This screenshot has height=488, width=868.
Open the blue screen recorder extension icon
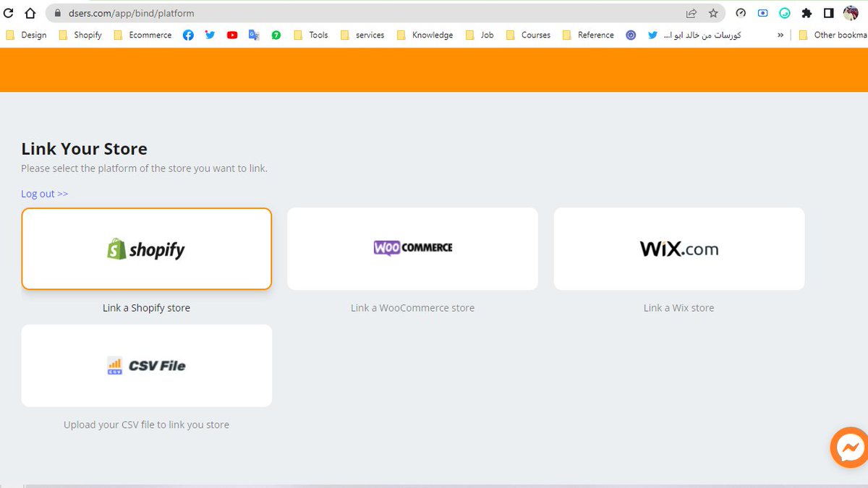(762, 13)
